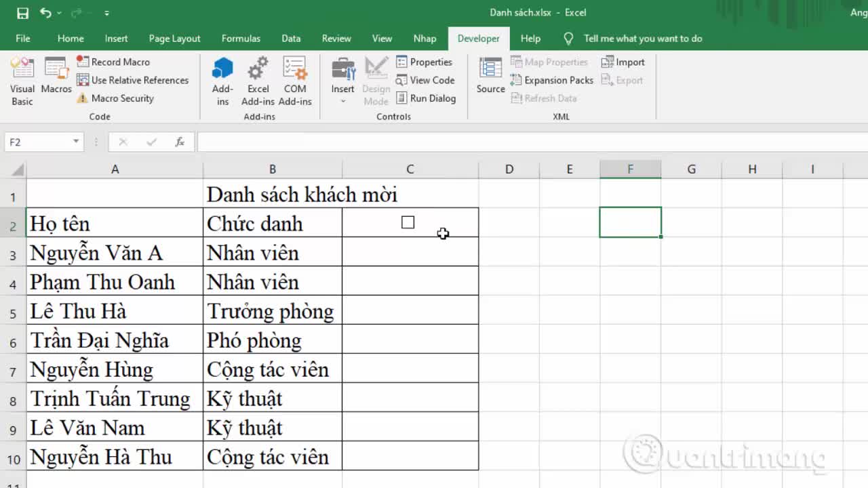Select the cell 'Trịnh Tuấn Trung'
The image size is (868, 488).
pyautogui.click(x=115, y=398)
